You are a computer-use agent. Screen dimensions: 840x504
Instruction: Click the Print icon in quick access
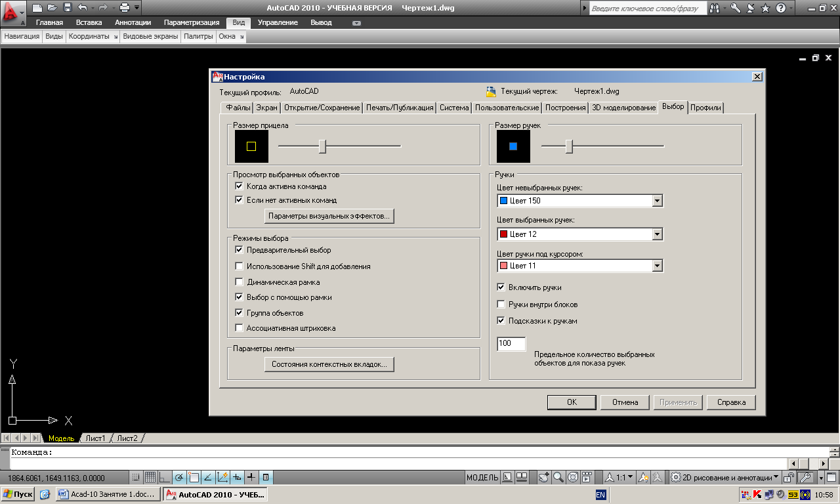click(125, 8)
